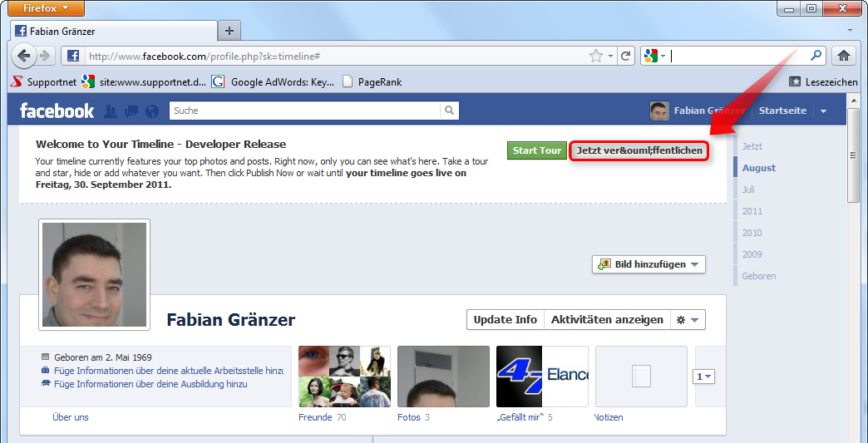
Task: Click the Fabian Gränzer profile name heading
Action: click(231, 320)
